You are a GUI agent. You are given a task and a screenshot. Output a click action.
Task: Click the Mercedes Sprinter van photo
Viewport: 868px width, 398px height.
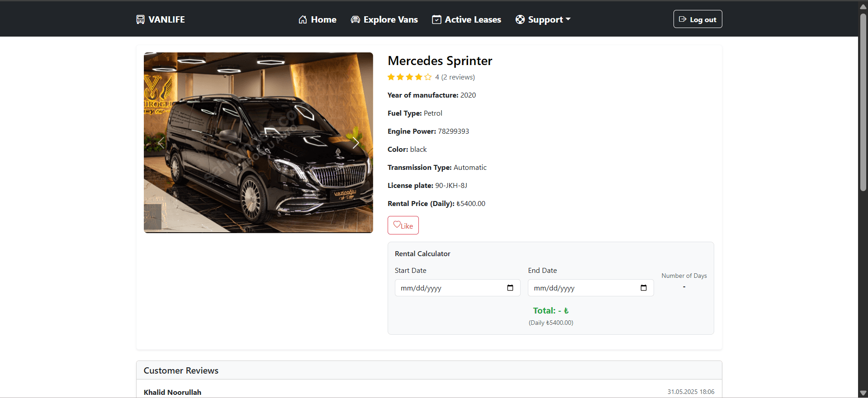click(x=258, y=143)
